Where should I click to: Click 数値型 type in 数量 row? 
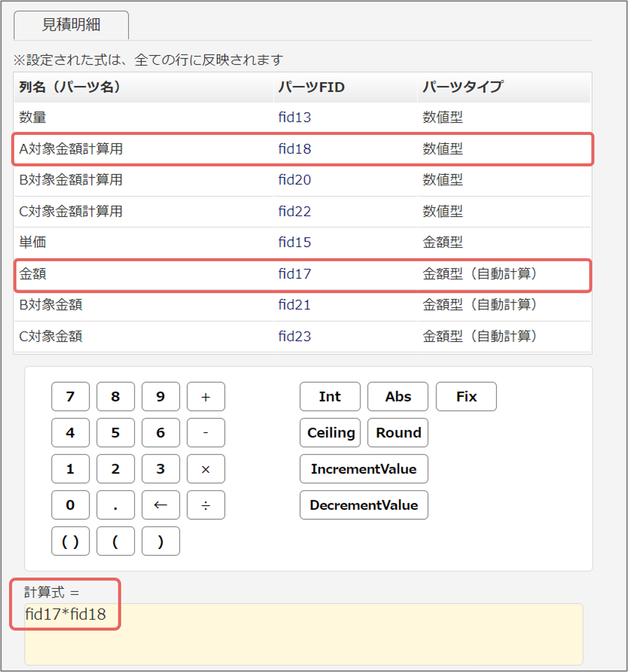click(443, 117)
